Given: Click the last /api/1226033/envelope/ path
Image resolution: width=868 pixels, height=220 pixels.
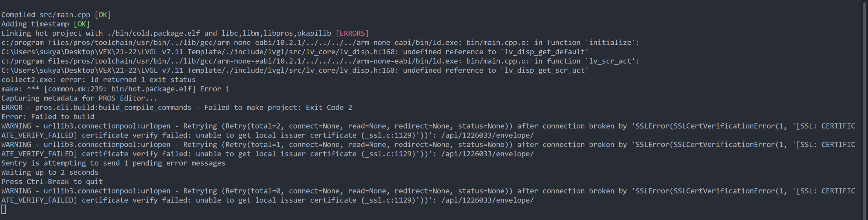Looking at the screenshot, I should [x=488, y=200].
